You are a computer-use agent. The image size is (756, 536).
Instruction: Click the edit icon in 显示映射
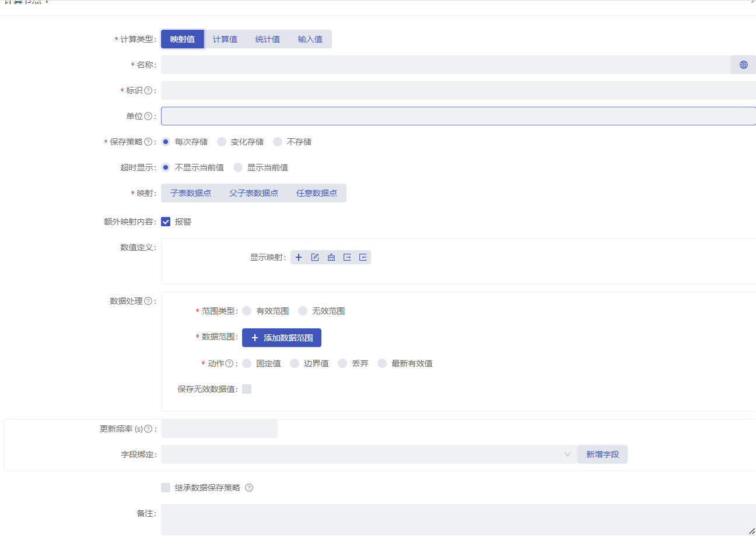[x=315, y=257]
